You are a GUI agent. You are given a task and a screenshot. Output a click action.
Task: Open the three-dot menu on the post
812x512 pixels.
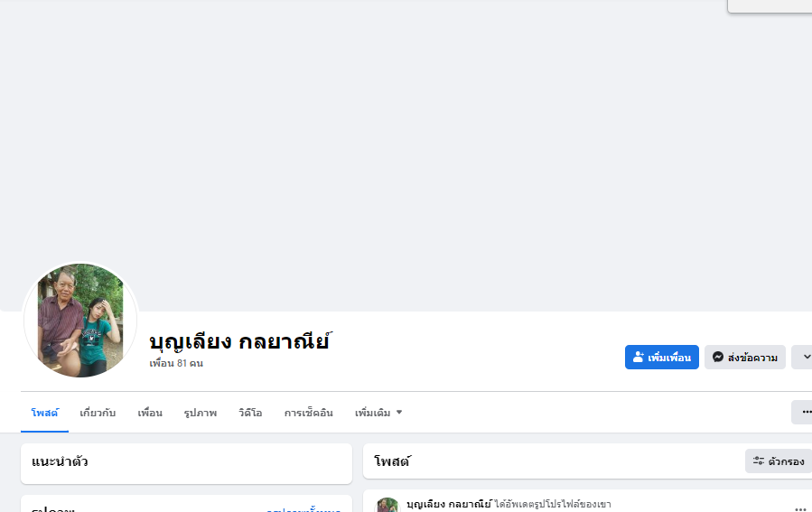click(799, 508)
